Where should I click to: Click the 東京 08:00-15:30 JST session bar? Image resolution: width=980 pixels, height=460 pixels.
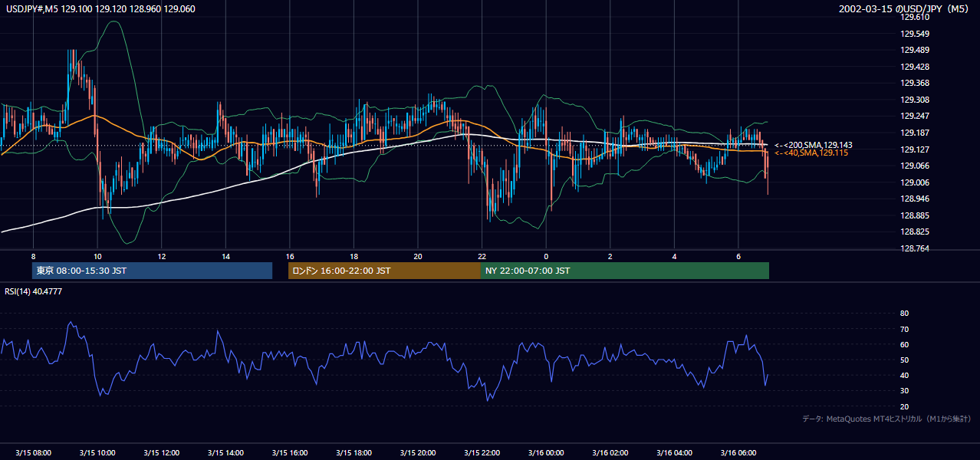pos(152,271)
